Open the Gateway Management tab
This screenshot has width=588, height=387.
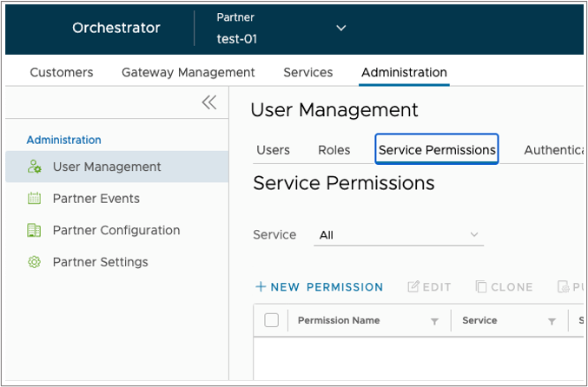click(188, 73)
